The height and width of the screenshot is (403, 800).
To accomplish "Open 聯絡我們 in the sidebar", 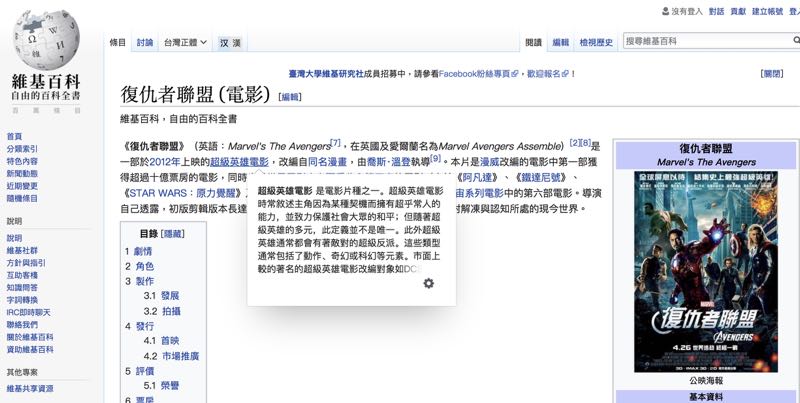I will (22, 324).
